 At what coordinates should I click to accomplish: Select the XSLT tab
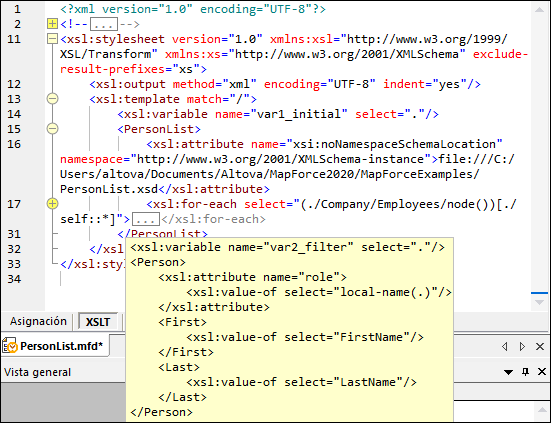coord(98,322)
